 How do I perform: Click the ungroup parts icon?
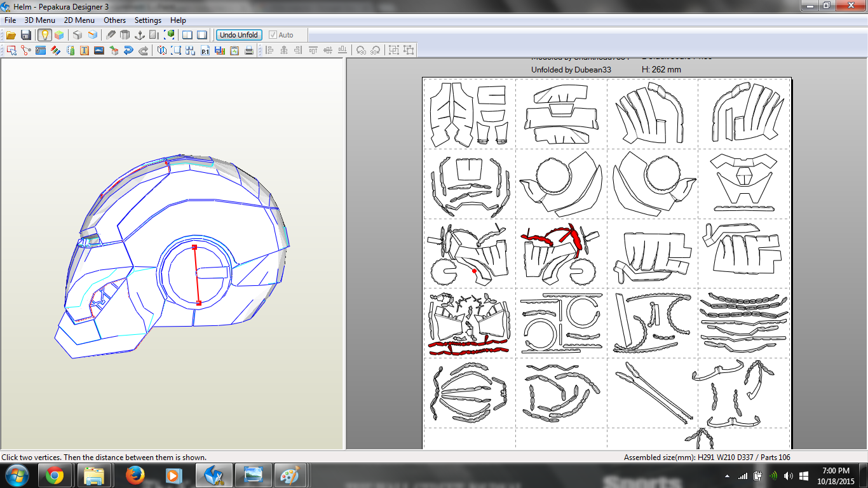(409, 50)
